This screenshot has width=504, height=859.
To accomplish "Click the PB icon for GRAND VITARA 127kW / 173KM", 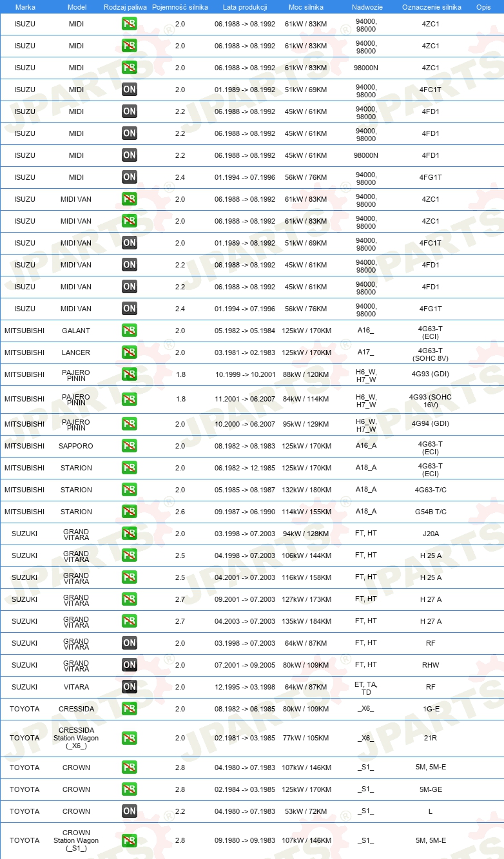I will 130,599.
